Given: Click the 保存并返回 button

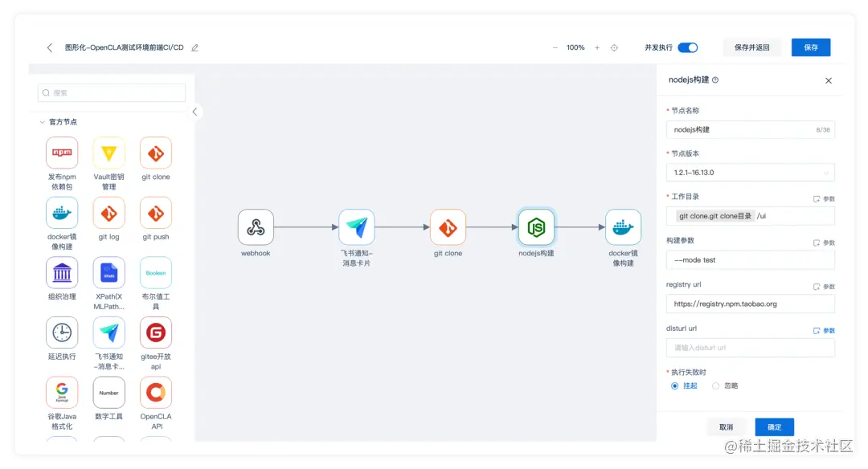Looking at the screenshot, I should pyautogui.click(x=751, y=47).
